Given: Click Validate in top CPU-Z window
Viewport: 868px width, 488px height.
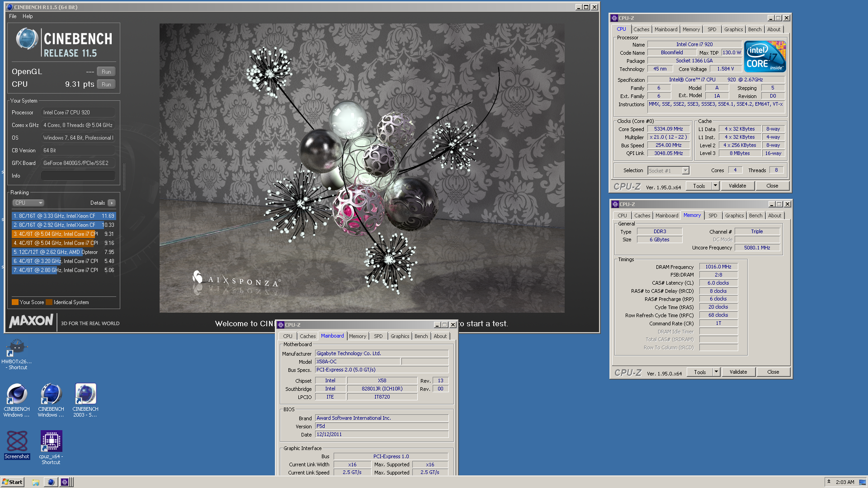Looking at the screenshot, I should [x=737, y=186].
